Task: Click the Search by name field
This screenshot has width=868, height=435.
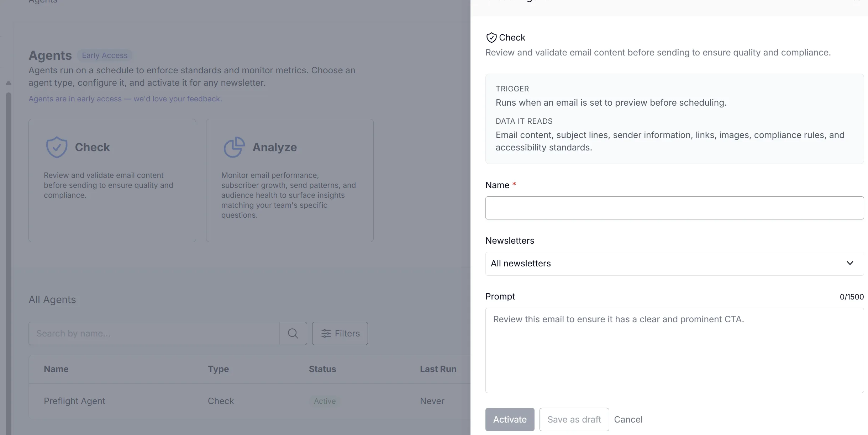Action: pyautogui.click(x=154, y=333)
